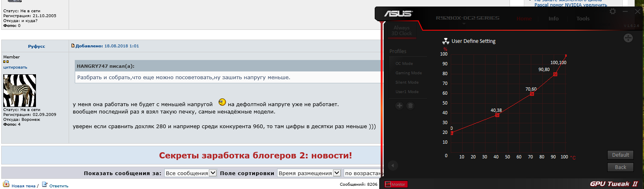Toggle Always 3D Clock option
This screenshot has height=189, width=644.
402,31
